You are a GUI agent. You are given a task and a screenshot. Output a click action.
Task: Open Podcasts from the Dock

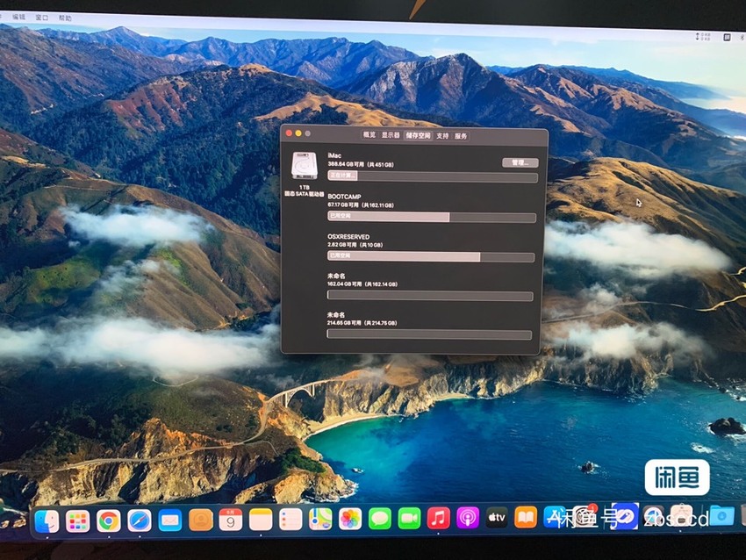click(468, 518)
